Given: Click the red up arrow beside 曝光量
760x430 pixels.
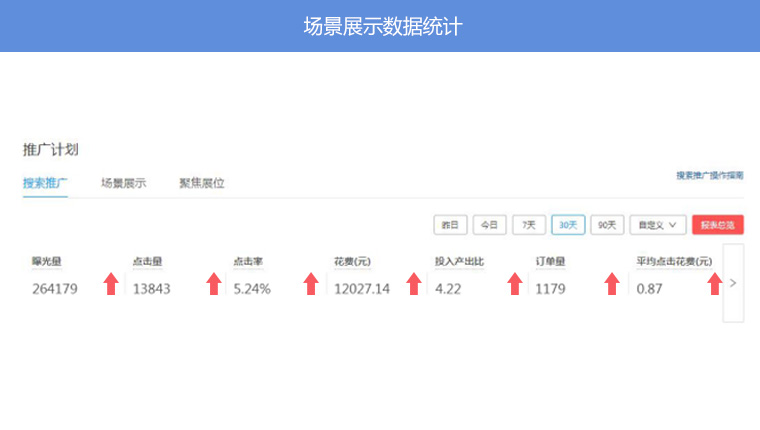Looking at the screenshot, I should (x=111, y=285).
